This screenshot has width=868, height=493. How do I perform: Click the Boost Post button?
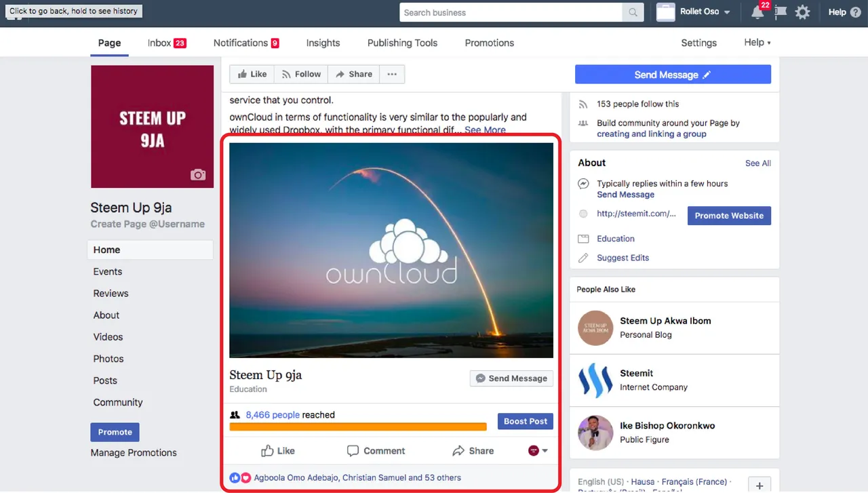coord(526,421)
